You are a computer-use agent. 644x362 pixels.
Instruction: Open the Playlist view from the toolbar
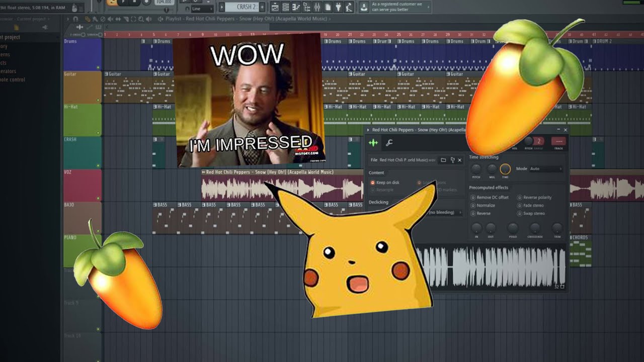tap(275, 7)
